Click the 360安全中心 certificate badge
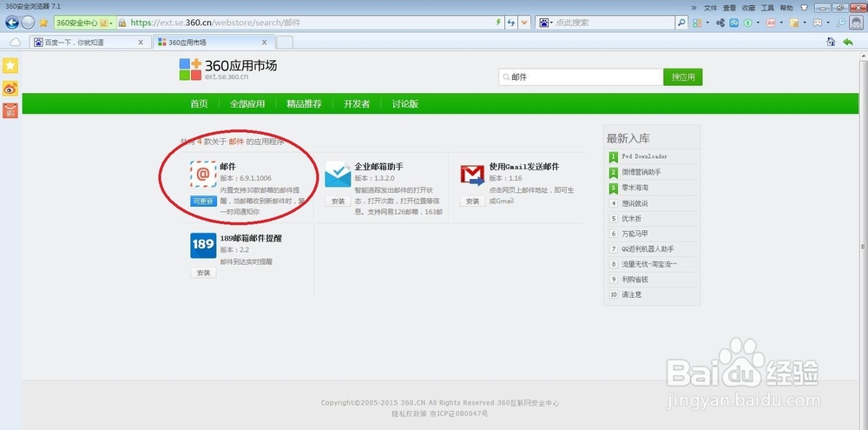 (84, 23)
